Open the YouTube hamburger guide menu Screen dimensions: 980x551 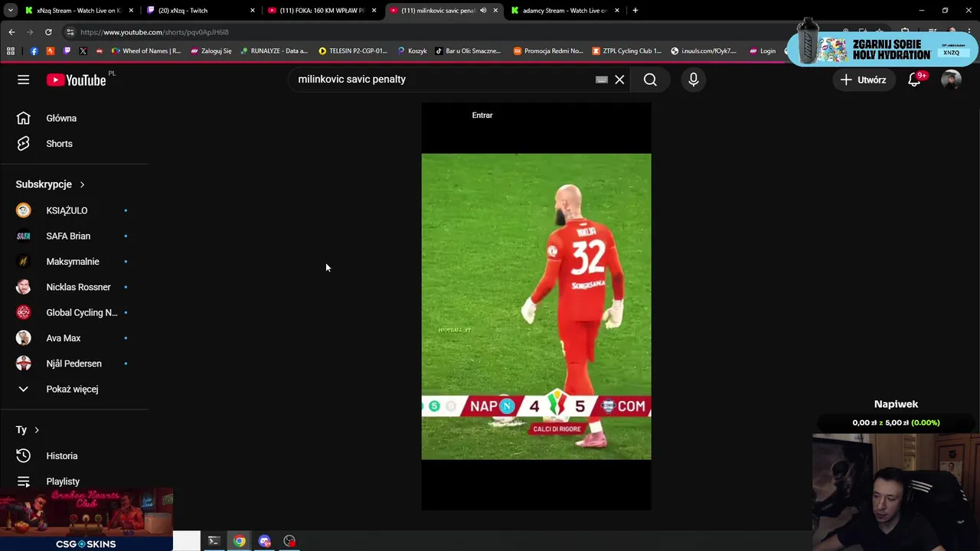[23, 80]
